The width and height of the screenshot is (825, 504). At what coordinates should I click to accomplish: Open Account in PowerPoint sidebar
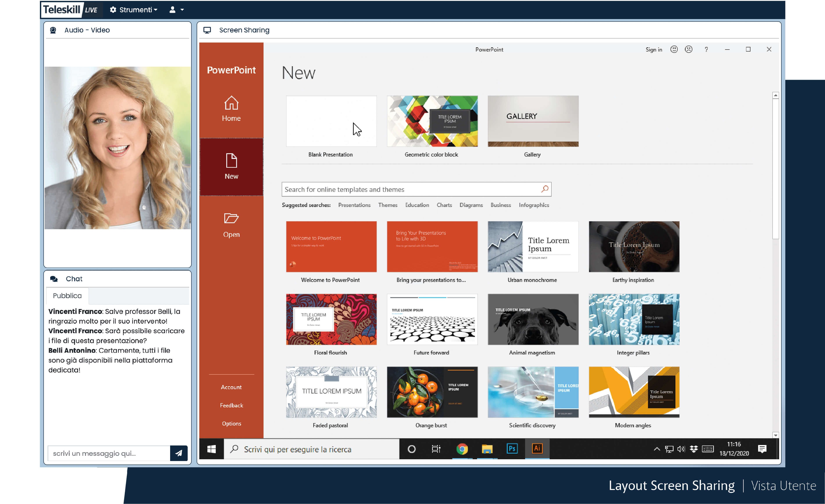click(231, 387)
